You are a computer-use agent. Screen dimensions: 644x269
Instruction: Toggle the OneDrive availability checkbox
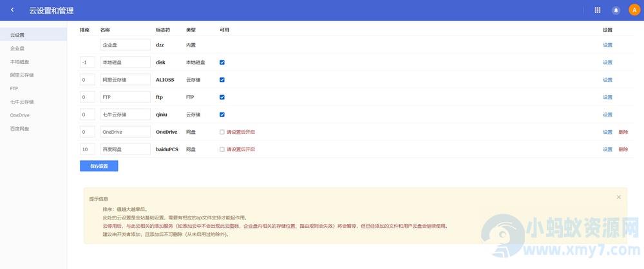click(x=222, y=132)
